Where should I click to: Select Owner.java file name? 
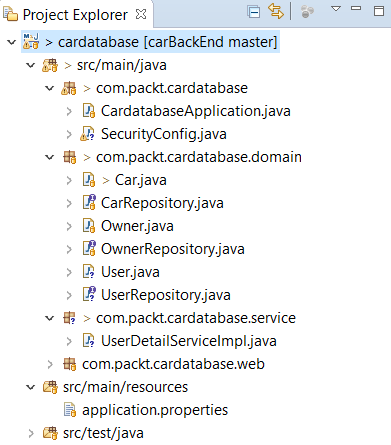pos(137,226)
